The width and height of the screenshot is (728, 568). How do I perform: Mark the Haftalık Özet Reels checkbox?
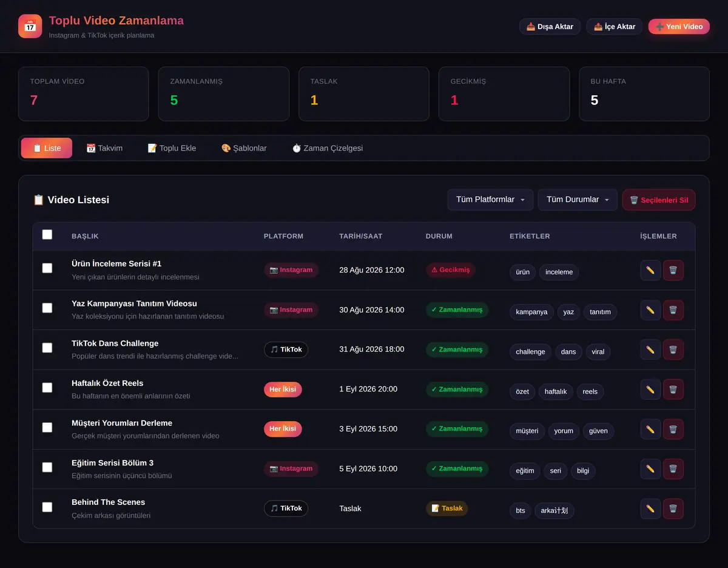tap(47, 387)
